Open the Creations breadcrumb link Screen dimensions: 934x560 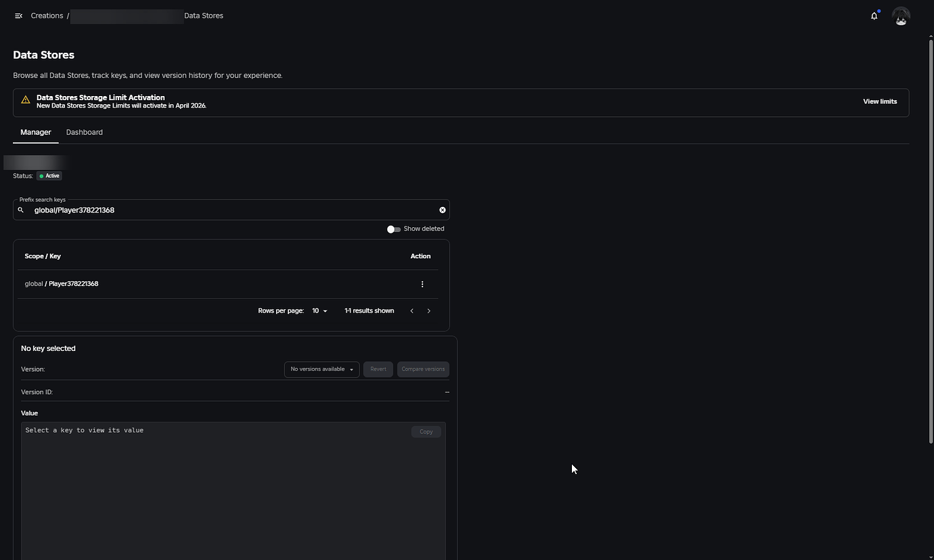46,16
